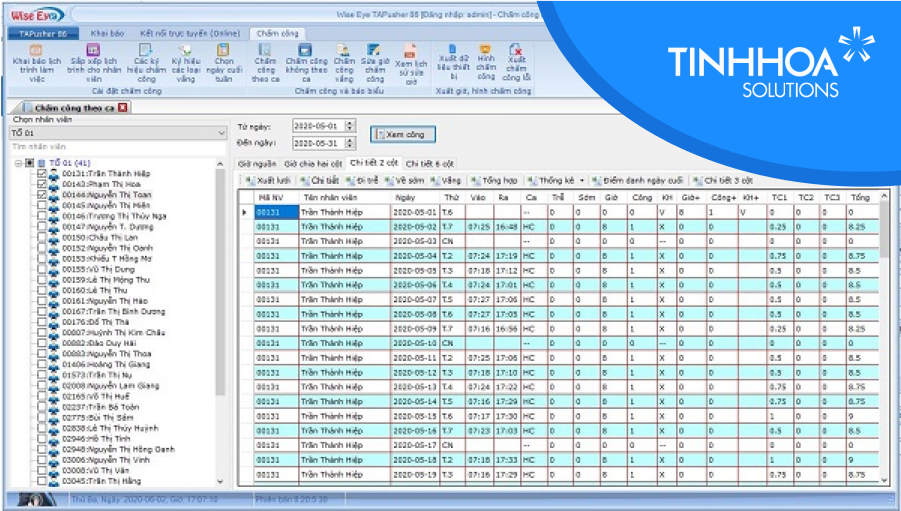Open the Khai báo ribbon tab
Screen dimensions: 901x511
click(107, 33)
